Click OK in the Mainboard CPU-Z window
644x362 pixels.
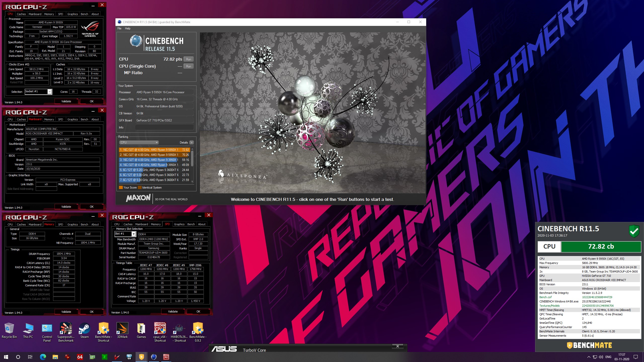pos(92,207)
